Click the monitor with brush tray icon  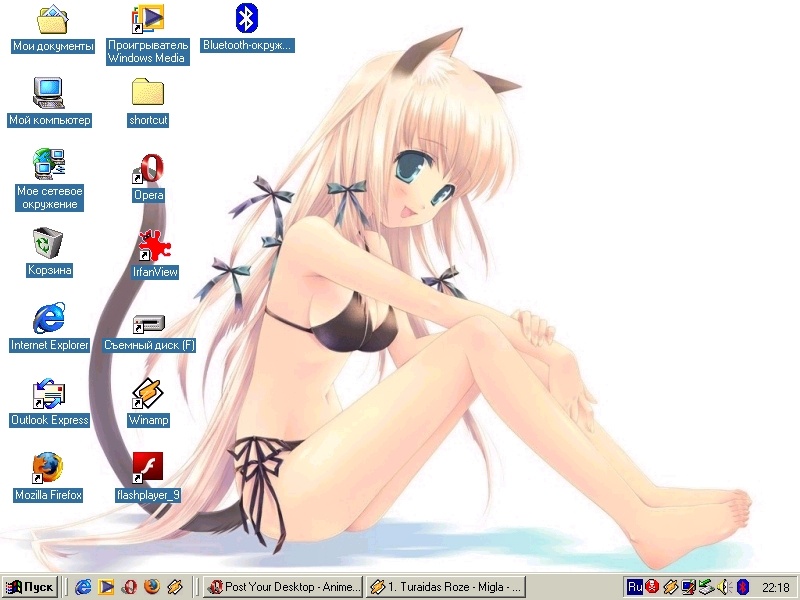689,587
